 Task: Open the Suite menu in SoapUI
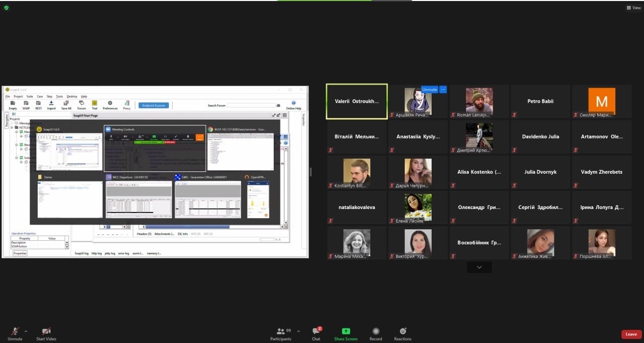[30, 96]
